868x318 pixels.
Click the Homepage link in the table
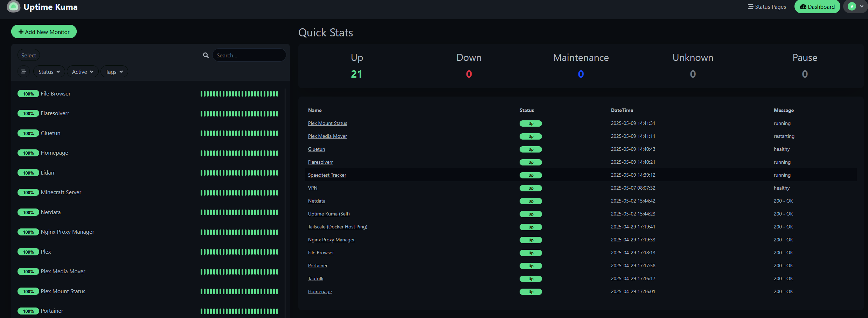pyautogui.click(x=320, y=291)
